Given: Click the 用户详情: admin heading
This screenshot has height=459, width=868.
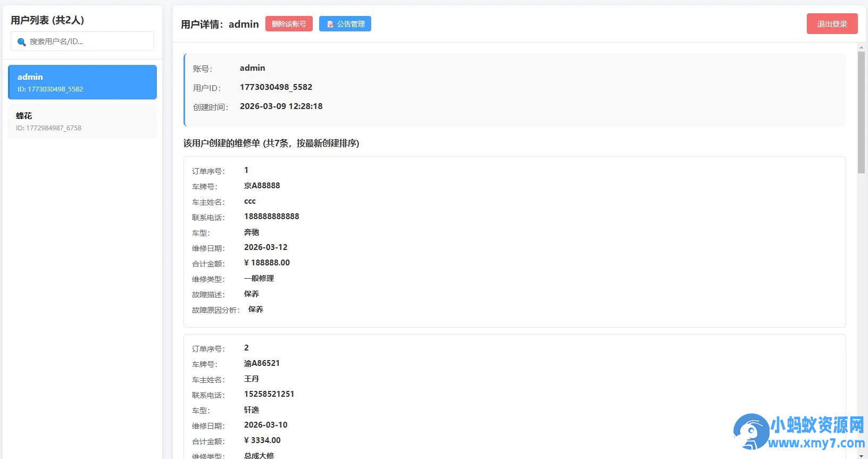Looking at the screenshot, I should (220, 24).
